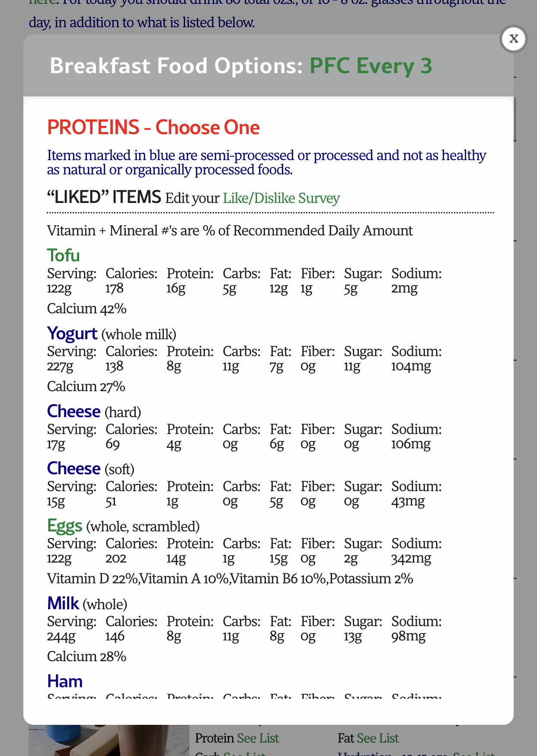
Task: Click the food photo thumbnail below popup
Action: [x=108, y=741]
